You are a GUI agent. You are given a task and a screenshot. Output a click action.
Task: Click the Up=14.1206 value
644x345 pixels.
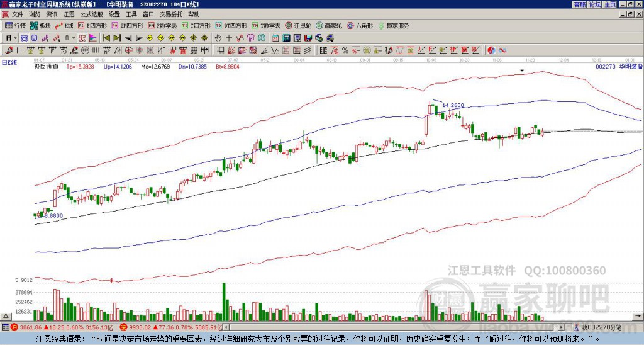118,66
